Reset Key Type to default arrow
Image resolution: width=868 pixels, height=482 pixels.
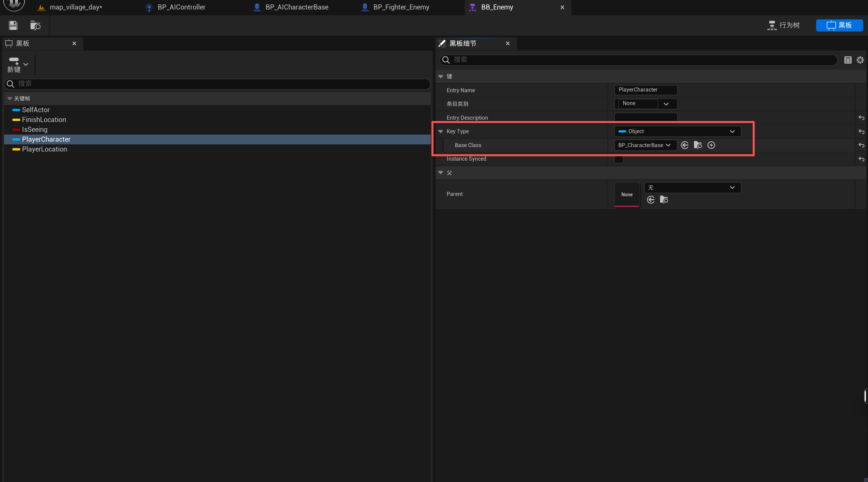pyautogui.click(x=861, y=132)
